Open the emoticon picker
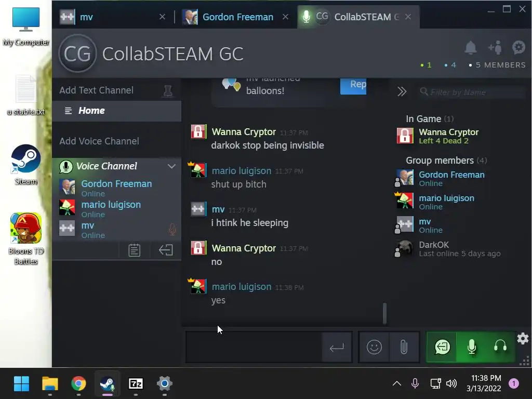The width and height of the screenshot is (532, 399). (x=374, y=347)
